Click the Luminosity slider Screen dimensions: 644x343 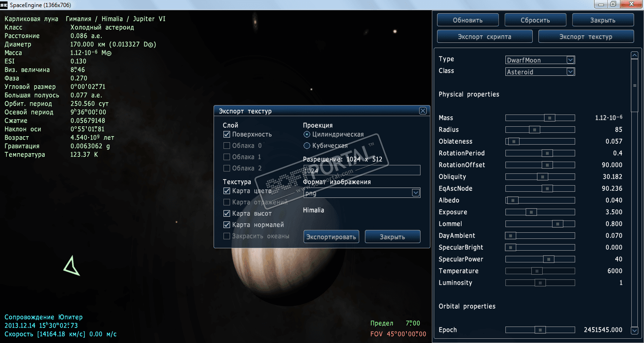pos(540,283)
